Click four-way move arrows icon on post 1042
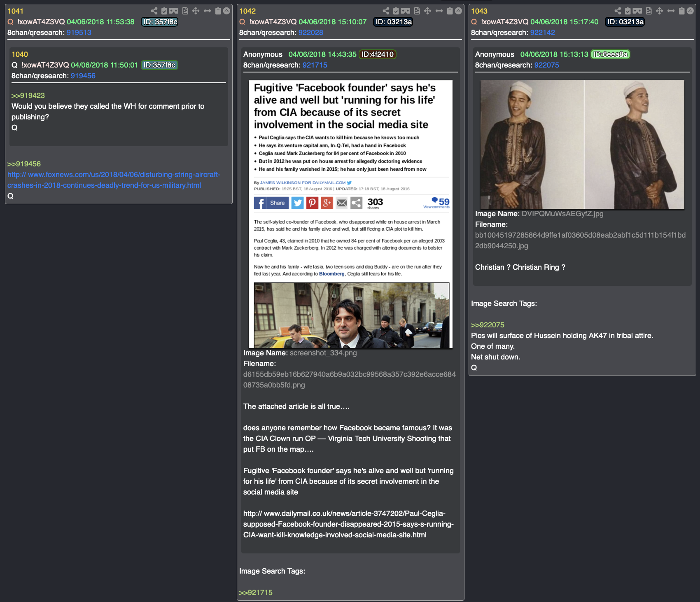The image size is (700, 602). [x=428, y=11]
